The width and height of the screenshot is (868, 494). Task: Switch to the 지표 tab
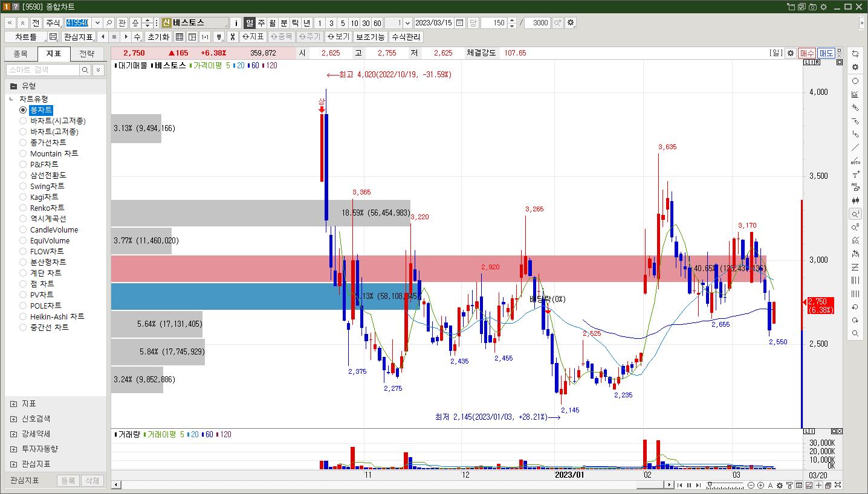click(x=54, y=54)
